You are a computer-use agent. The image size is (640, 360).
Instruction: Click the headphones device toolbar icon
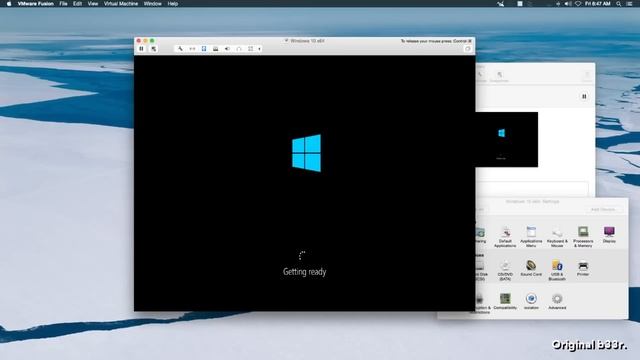pyautogui.click(x=239, y=49)
